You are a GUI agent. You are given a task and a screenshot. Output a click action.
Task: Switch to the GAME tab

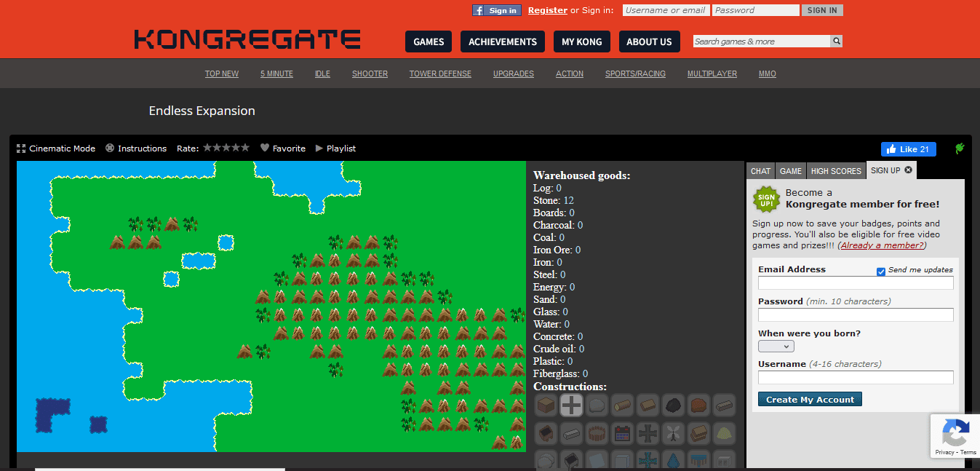click(791, 171)
